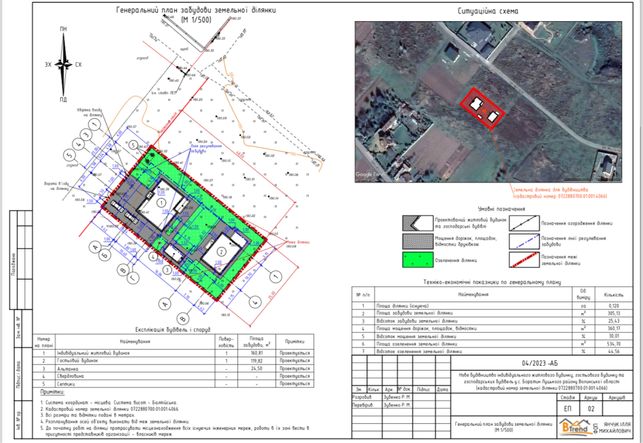Click the 'Альтанка' row

pyautogui.click(x=173, y=368)
